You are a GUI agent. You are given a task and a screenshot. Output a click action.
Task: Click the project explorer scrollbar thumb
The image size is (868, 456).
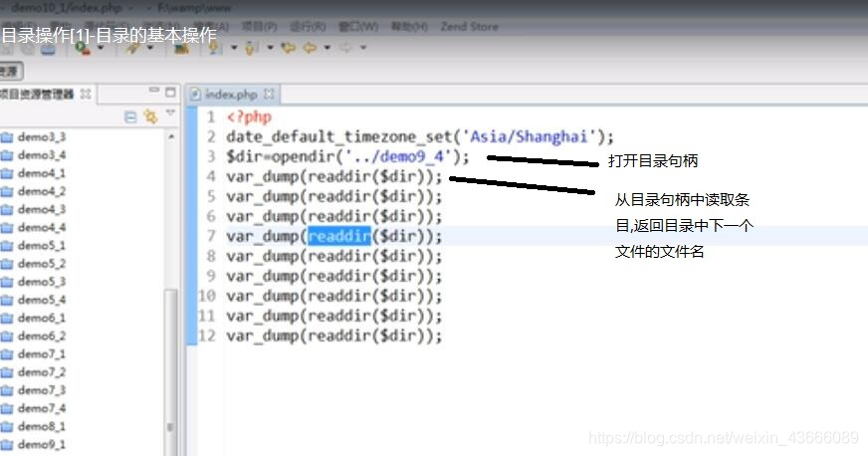[x=171, y=372]
